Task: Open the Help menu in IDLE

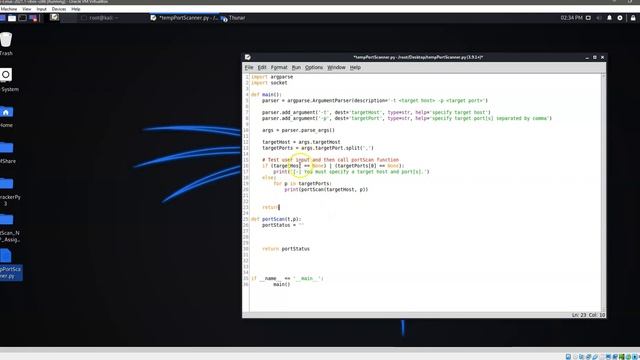Action: (x=355, y=67)
